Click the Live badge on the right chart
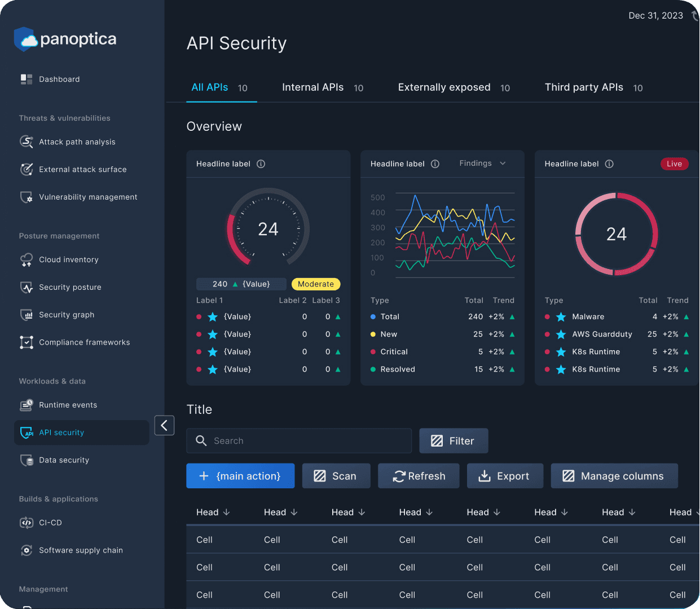Viewport: 700px width, 609px height. 675,164
